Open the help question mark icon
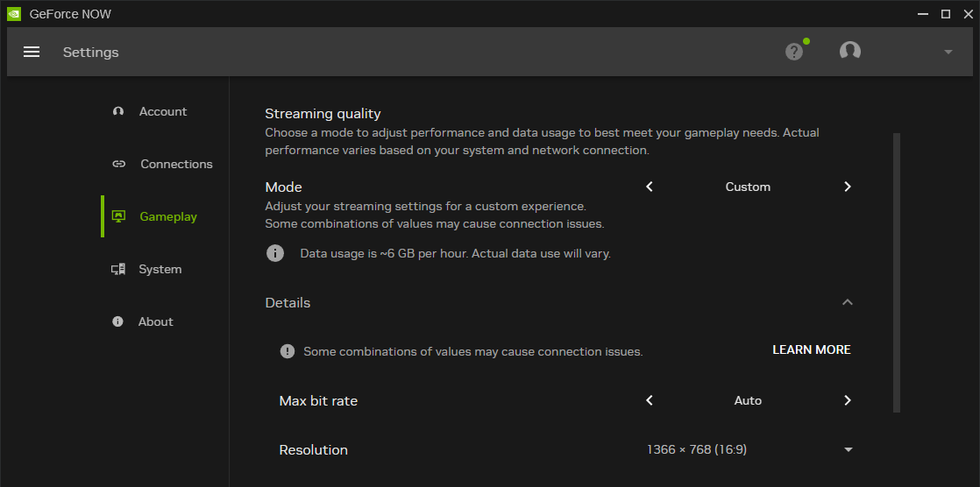Viewport: 980px width, 487px height. tap(794, 51)
